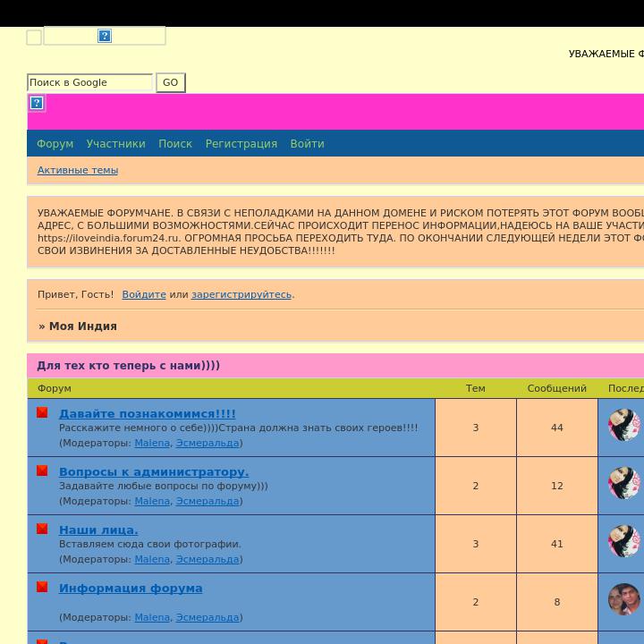Viewport: 644px width, 644px height.
Task: Open avatar in Наши лица row
Action: [x=624, y=541]
